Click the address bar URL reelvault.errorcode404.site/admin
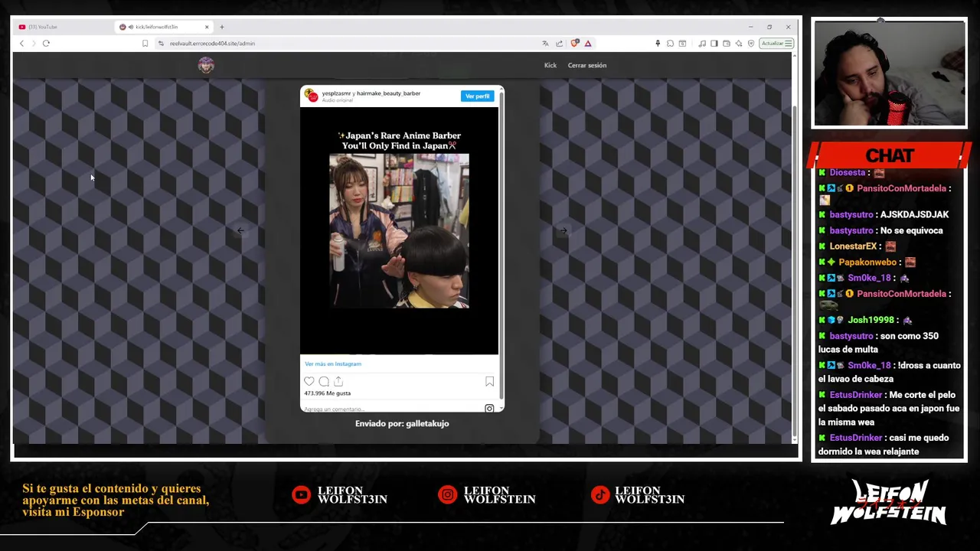The image size is (980, 551). tap(212, 44)
